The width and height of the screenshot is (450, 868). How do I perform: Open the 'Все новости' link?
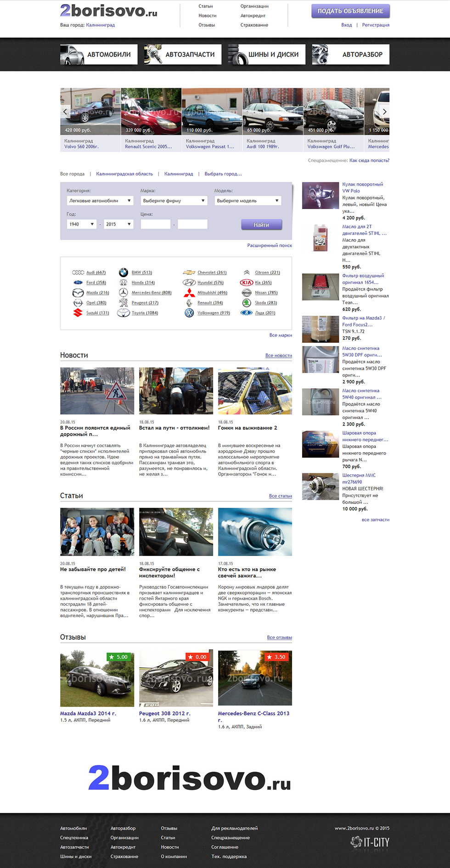tap(279, 355)
